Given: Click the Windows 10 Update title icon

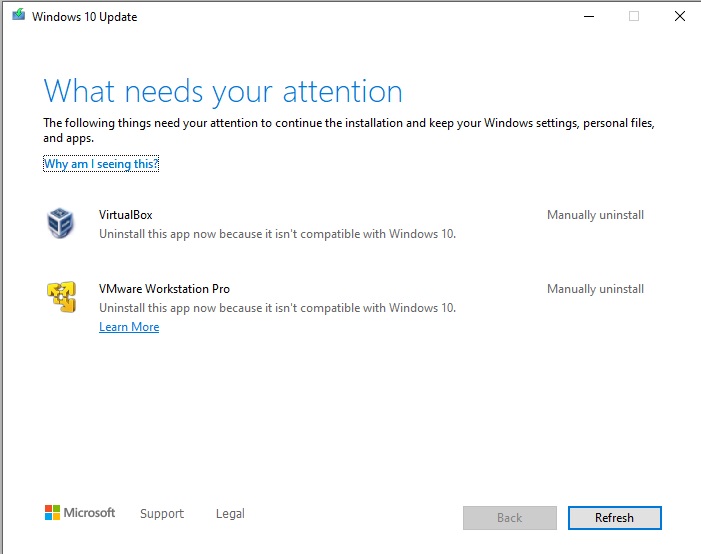Looking at the screenshot, I should 19,15.
